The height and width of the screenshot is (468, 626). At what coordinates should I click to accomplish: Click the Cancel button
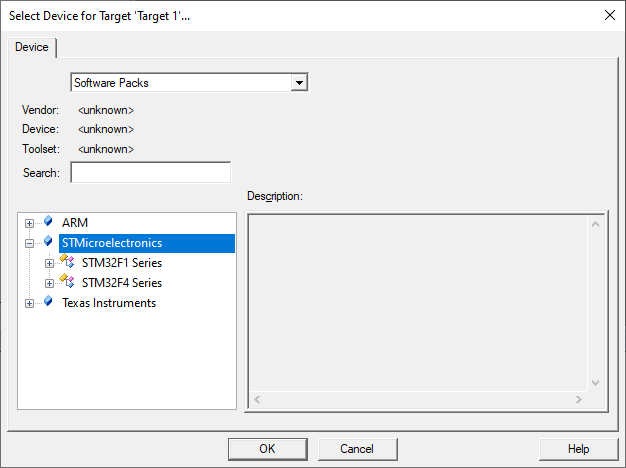pos(357,449)
